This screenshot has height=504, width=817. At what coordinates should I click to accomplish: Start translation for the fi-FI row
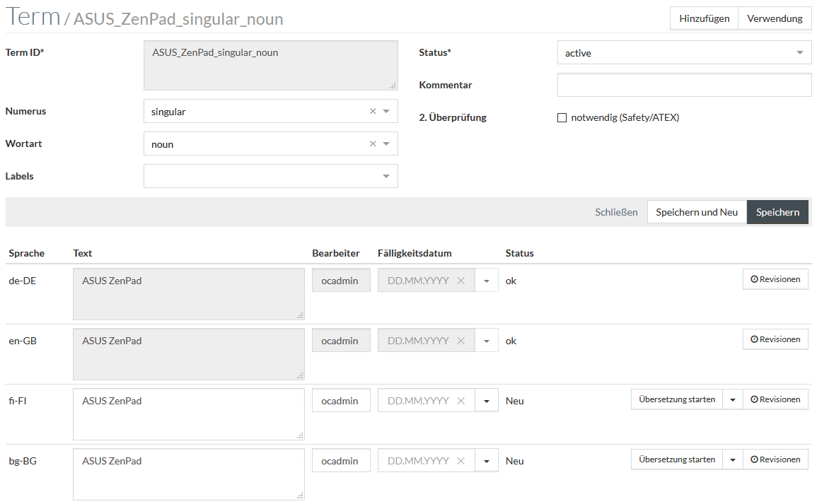pos(677,399)
